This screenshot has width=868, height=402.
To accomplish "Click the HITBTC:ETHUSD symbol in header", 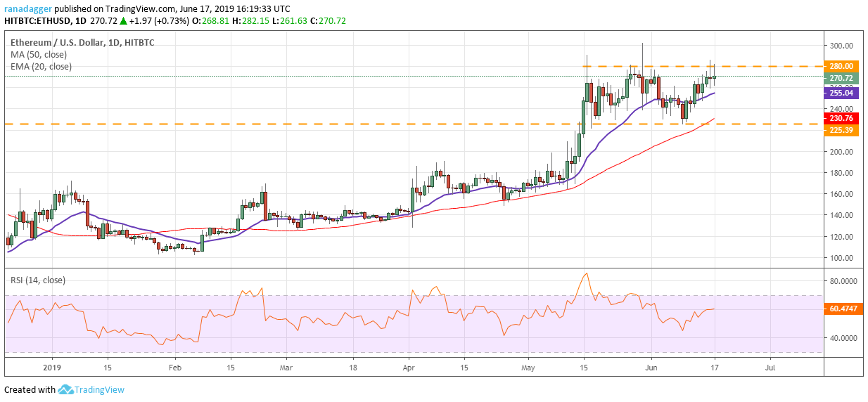I will (37, 20).
